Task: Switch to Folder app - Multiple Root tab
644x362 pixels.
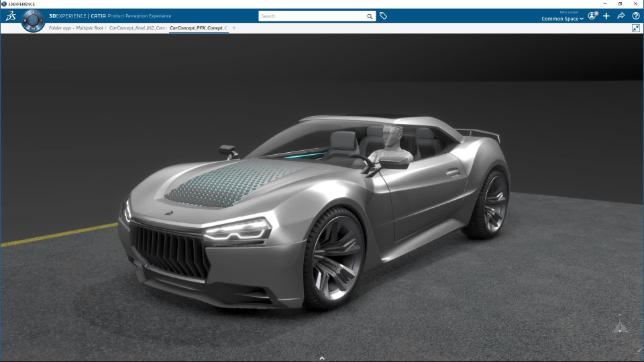Action: [76, 28]
